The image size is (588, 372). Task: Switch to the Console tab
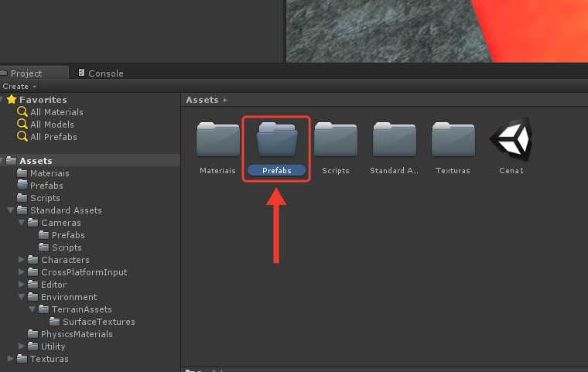pos(101,73)
